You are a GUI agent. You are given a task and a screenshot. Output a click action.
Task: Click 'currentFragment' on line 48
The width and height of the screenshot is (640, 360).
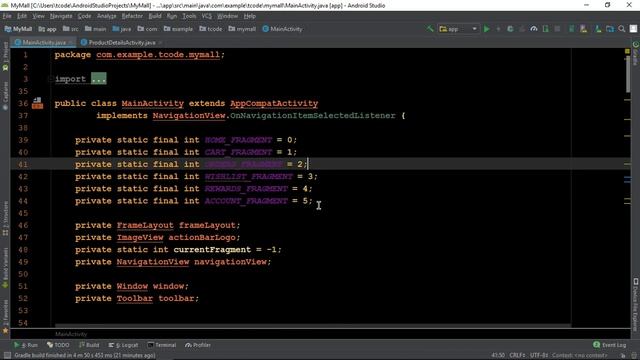click(212, 249)
